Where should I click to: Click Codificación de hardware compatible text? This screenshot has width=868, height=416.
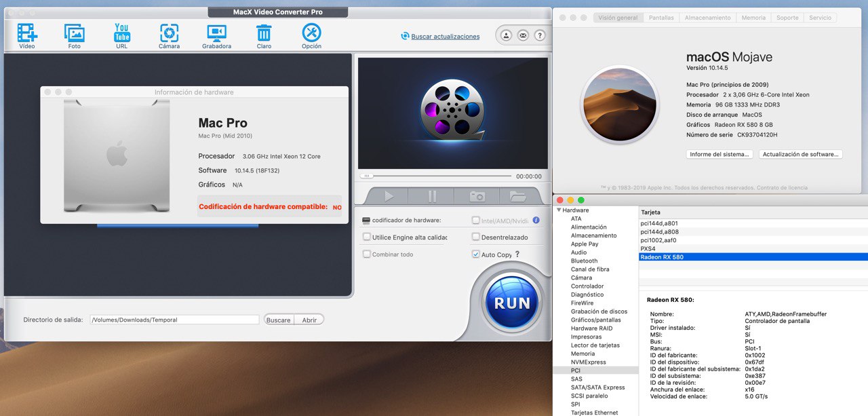[x=263, y=206]
